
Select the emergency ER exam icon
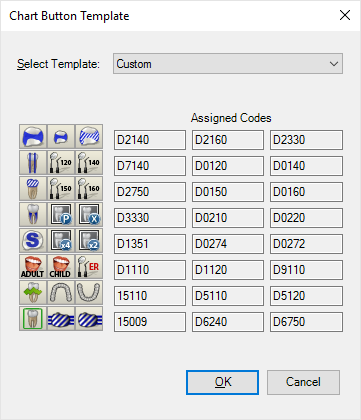[x=89, y=267]
